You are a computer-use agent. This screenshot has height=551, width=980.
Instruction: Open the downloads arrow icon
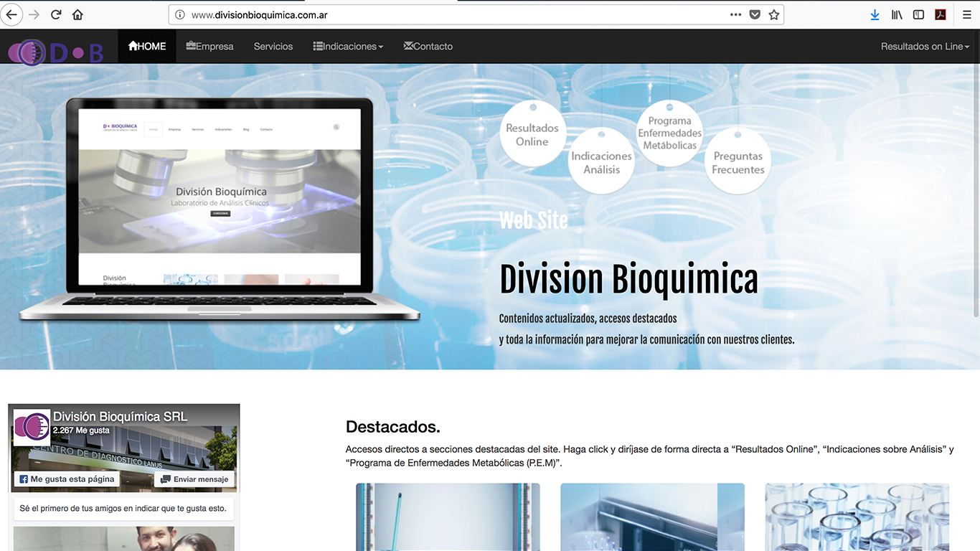pyautogui.click(x=875, y=14)
